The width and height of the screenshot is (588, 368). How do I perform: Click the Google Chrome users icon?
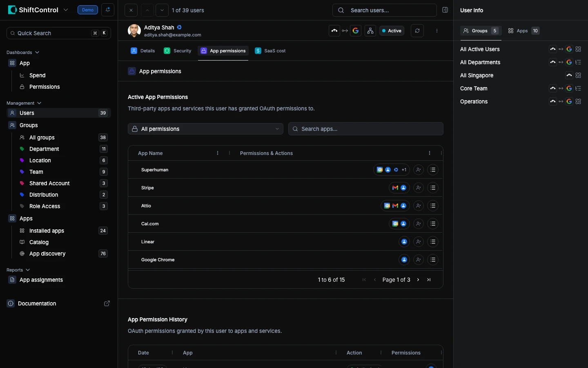click(x=419, y=260)
